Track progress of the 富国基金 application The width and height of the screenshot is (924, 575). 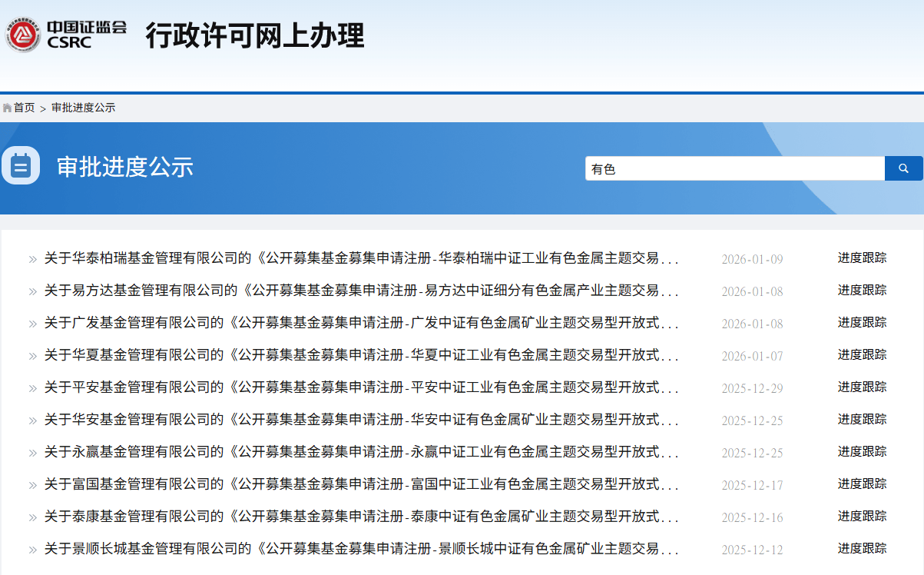pyautogui.click(x=862, y=484)
